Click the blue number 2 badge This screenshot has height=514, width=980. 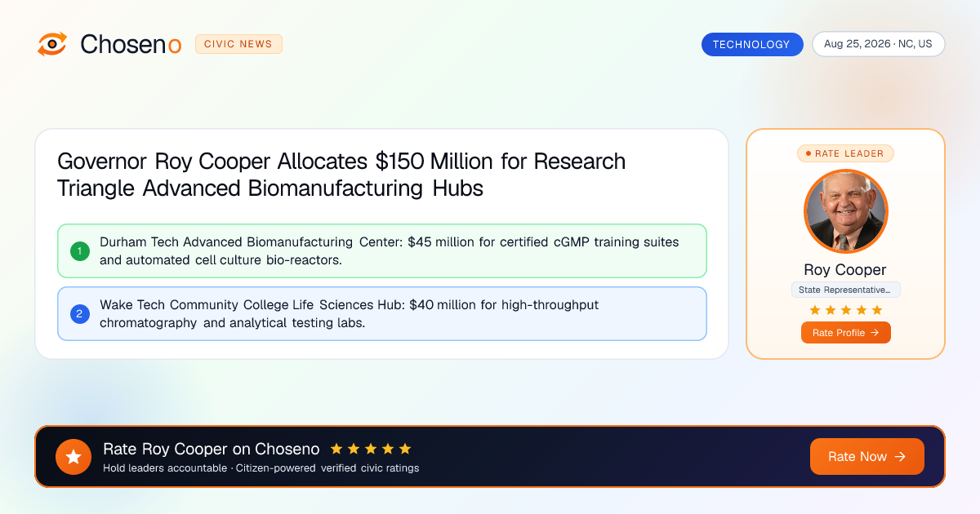pos(80,313)
